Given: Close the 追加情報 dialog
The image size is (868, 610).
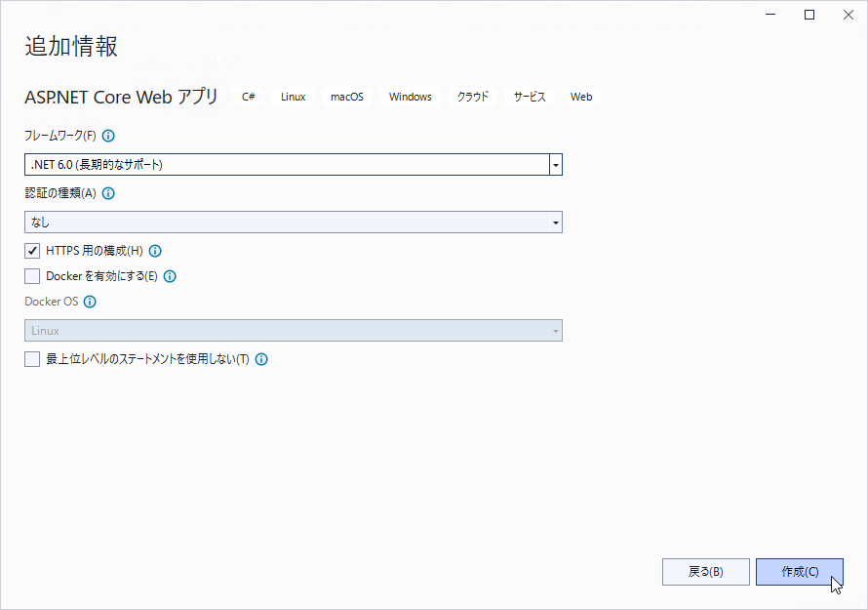Looking at the screenshot, I should [x=848, y=15].
